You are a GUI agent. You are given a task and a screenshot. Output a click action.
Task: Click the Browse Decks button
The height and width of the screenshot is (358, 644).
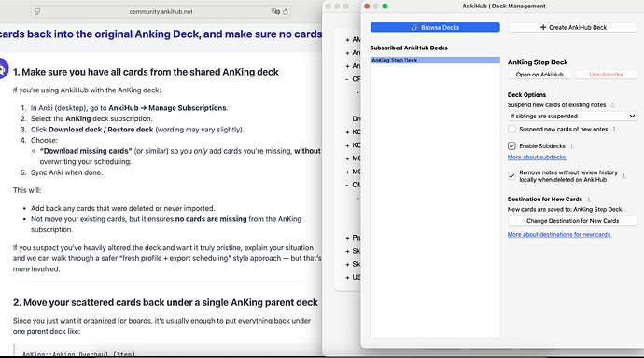pos(435,27)
